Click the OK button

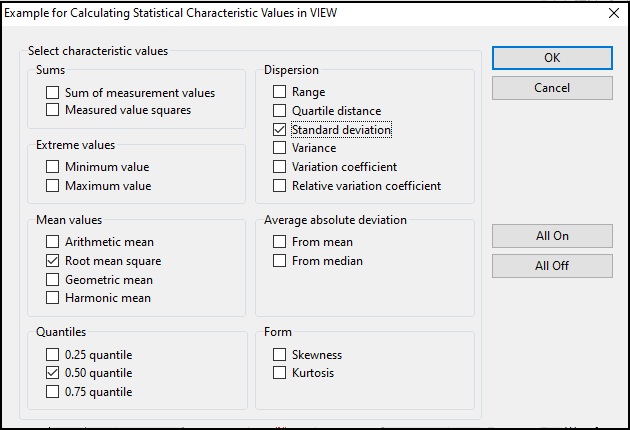[x=552, y=58]
